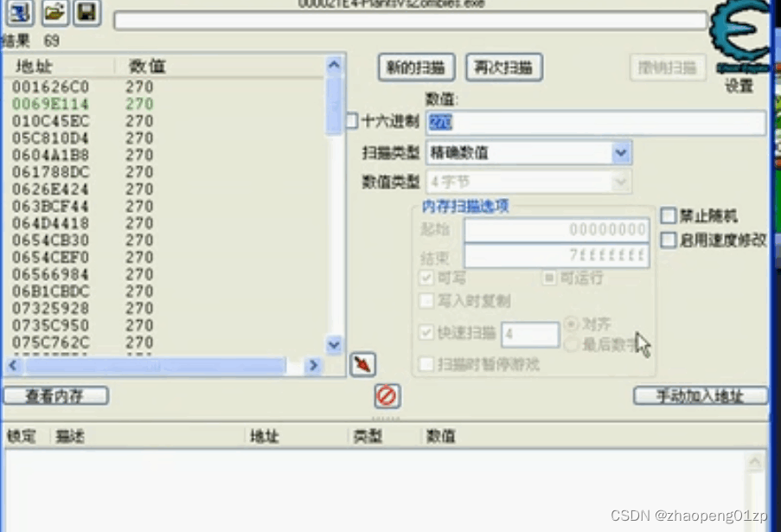Check 禁止随机 to disable randomness
781x532 pixels.
pyautogui.click(x=667, y=215)
